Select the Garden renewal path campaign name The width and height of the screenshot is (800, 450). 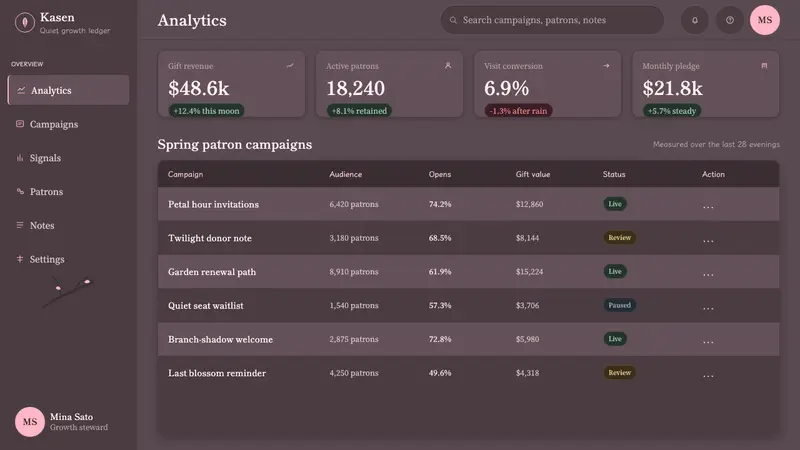212,271
